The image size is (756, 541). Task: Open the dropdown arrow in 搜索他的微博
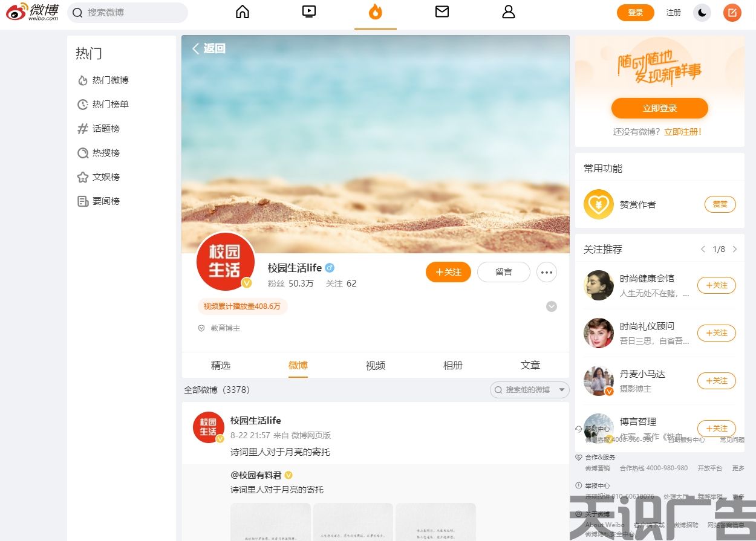click(562, 390)
